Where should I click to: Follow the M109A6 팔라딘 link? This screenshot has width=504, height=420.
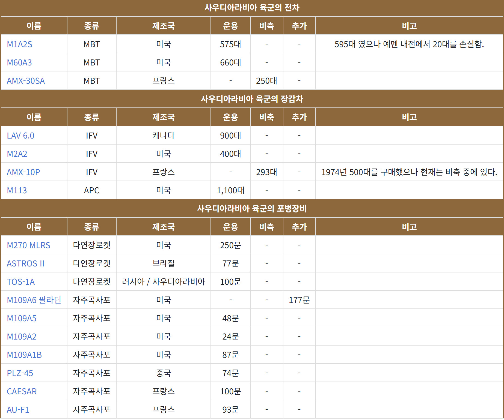34,300
